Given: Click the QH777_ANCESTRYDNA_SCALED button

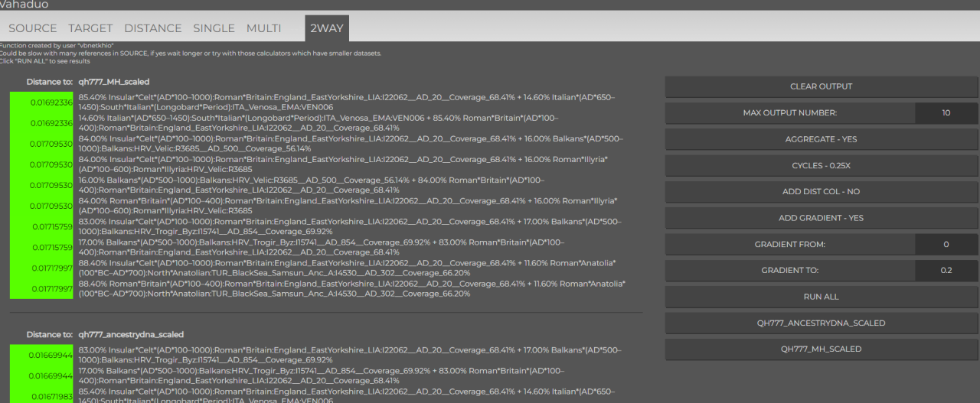Looking at the screenshot, I should click(x=822, y=323).
